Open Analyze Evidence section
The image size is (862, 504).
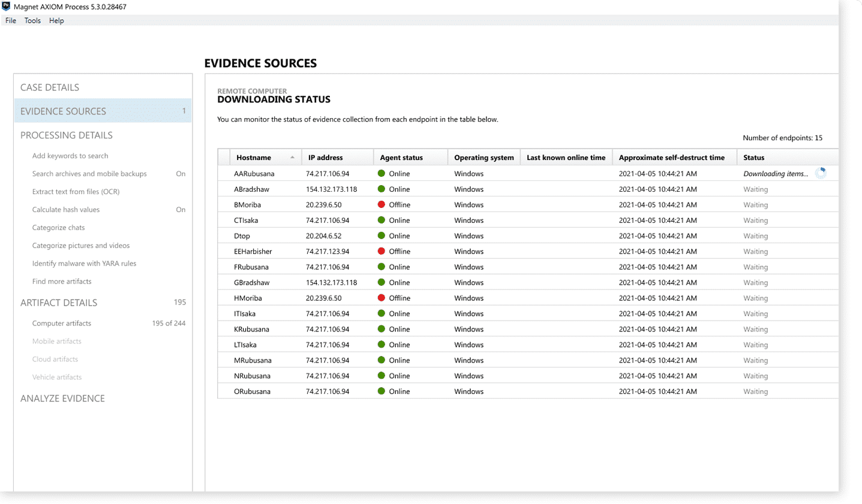point(62,399)
